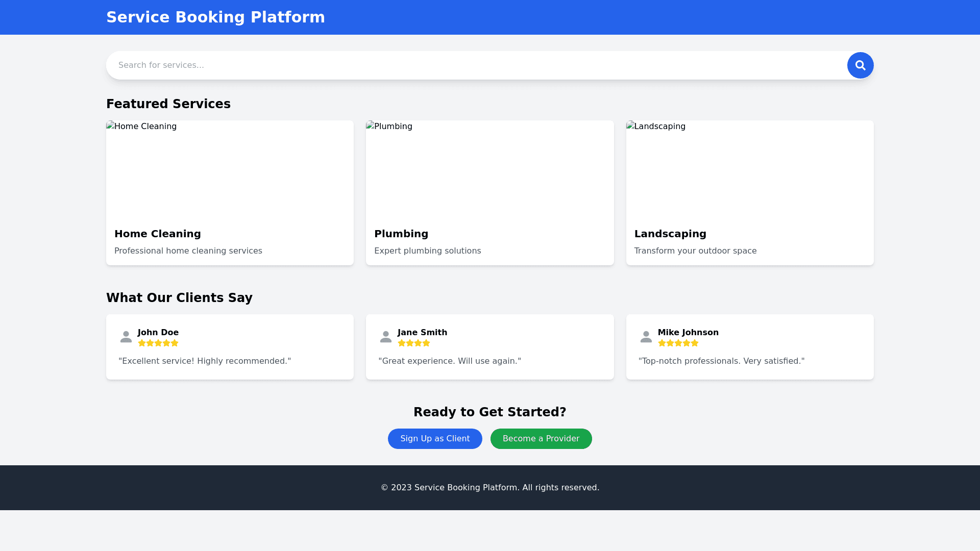Image resolution: width=980 pixels, height=551 pixels.
Task: Select the Plumbing service card title
Action: click(401, 234)
